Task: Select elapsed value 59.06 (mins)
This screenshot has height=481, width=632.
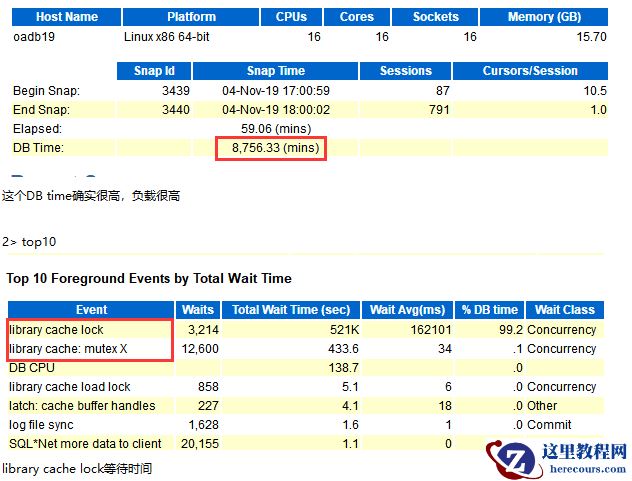Action: [276, 129]
